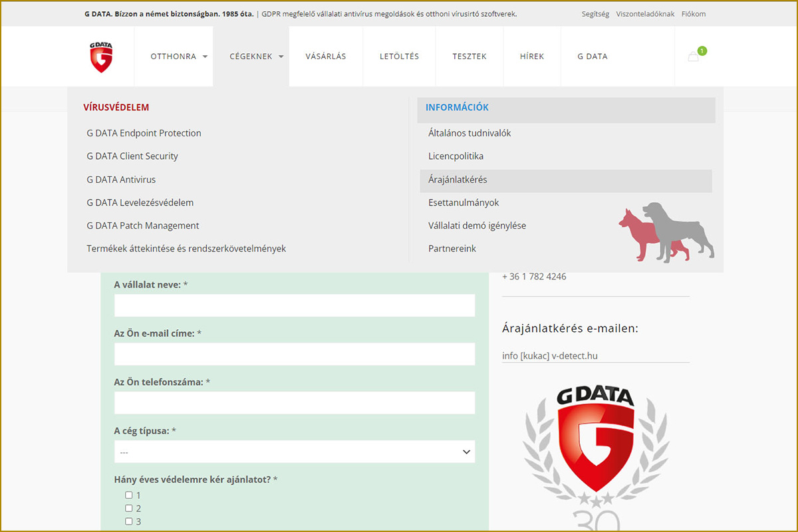
Task: Open Vállalati demó igénylése link
Action: click(477, 225)
